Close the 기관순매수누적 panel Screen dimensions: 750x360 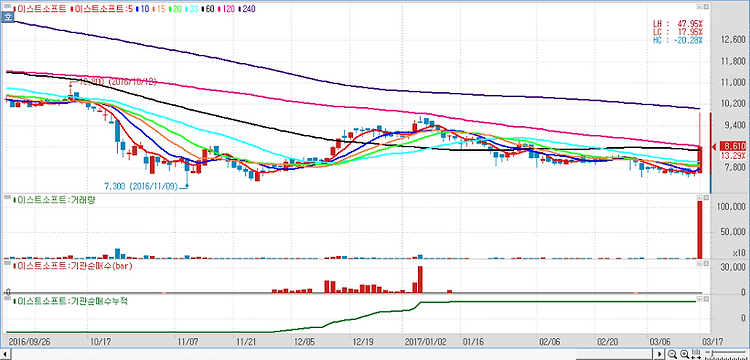point(706,299)
